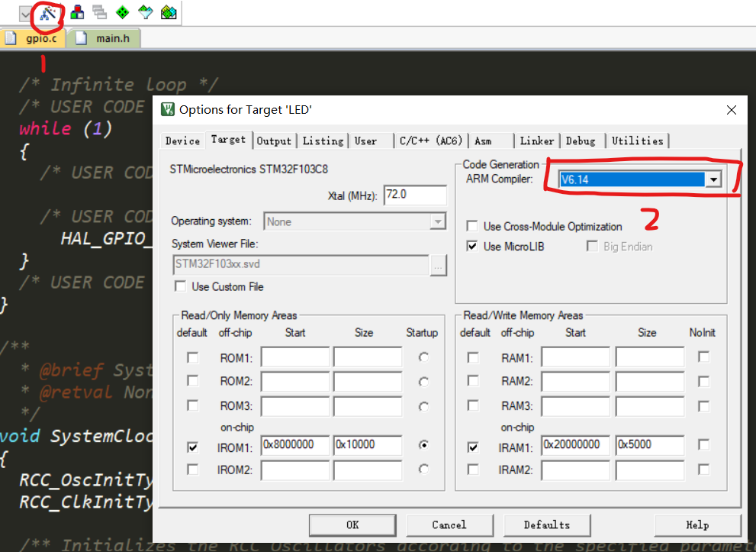Open the ARM Compiler version dropdown
The width and height of the screenshot is (756, 552).
click(x=713, y=179)
